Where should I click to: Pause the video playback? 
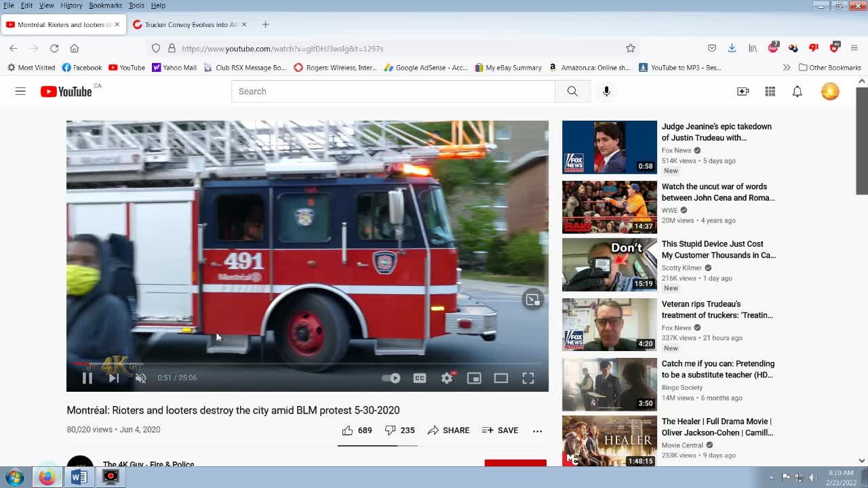(x=87, y=378)
